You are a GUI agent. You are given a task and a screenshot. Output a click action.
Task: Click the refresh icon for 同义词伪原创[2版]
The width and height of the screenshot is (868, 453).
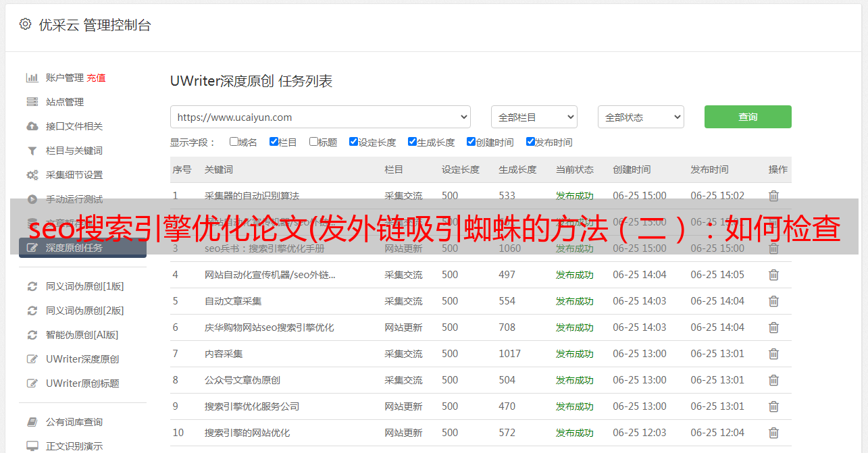[x=32, y=311]
